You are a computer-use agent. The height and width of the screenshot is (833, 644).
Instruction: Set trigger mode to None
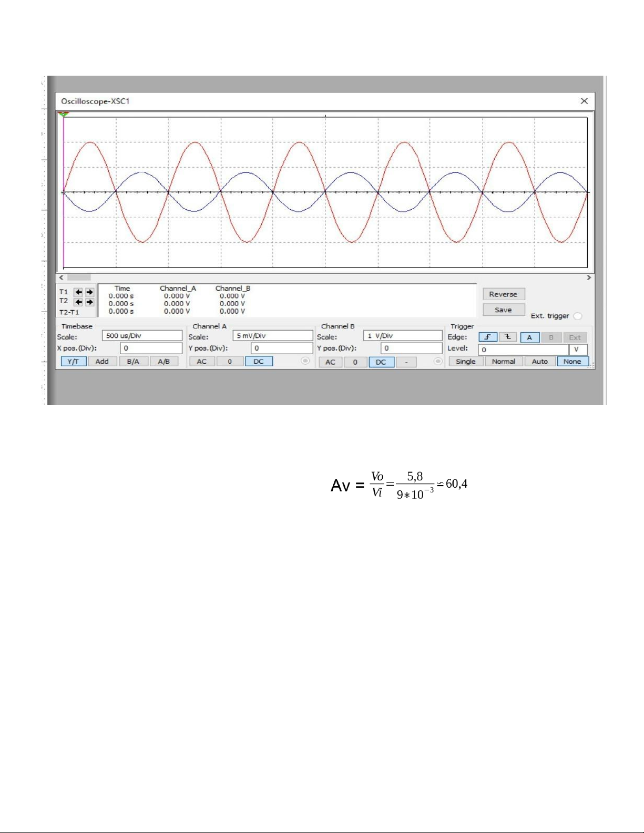pos(573,362)
